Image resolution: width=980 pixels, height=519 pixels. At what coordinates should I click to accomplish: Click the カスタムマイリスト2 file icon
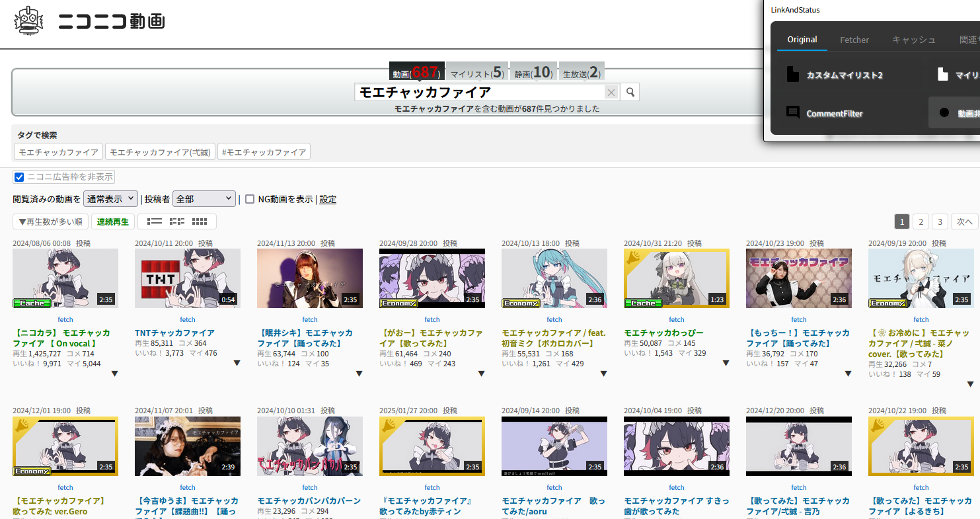point(792,75)
